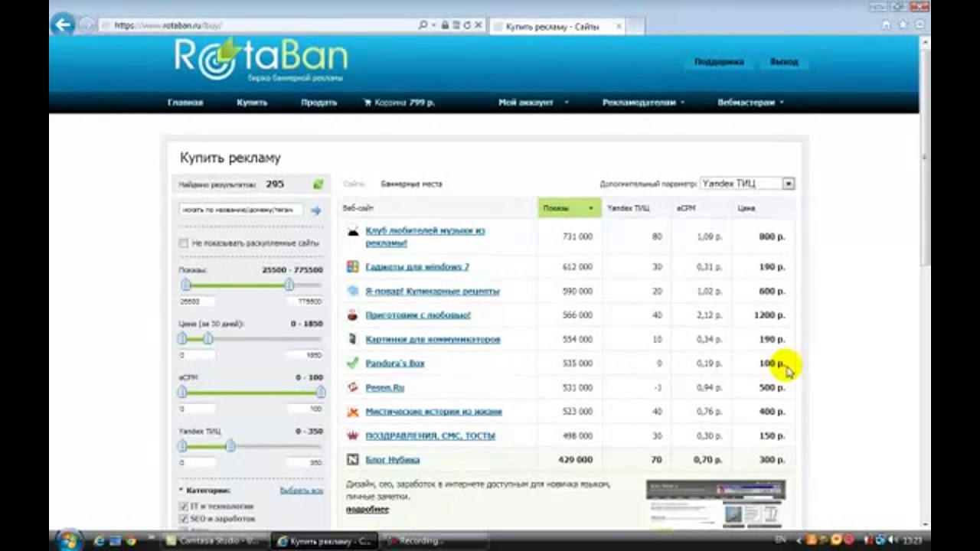Click the 'Выход' button
The width and height of the screenshot is (980, 551).
(x=784, y=61)
